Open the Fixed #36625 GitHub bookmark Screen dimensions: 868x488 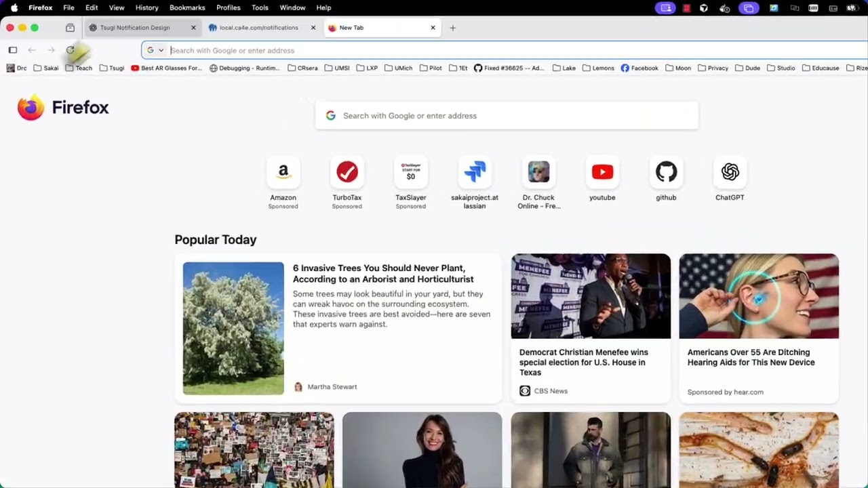509,68
